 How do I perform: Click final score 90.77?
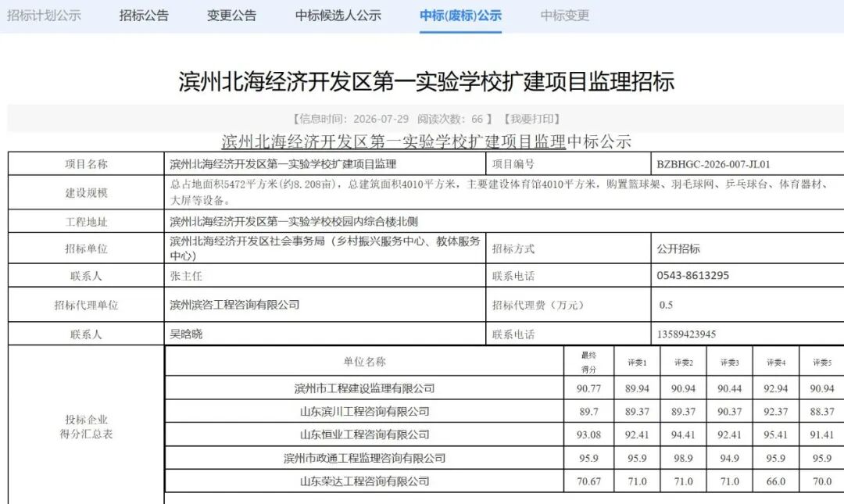coord(589,388)
